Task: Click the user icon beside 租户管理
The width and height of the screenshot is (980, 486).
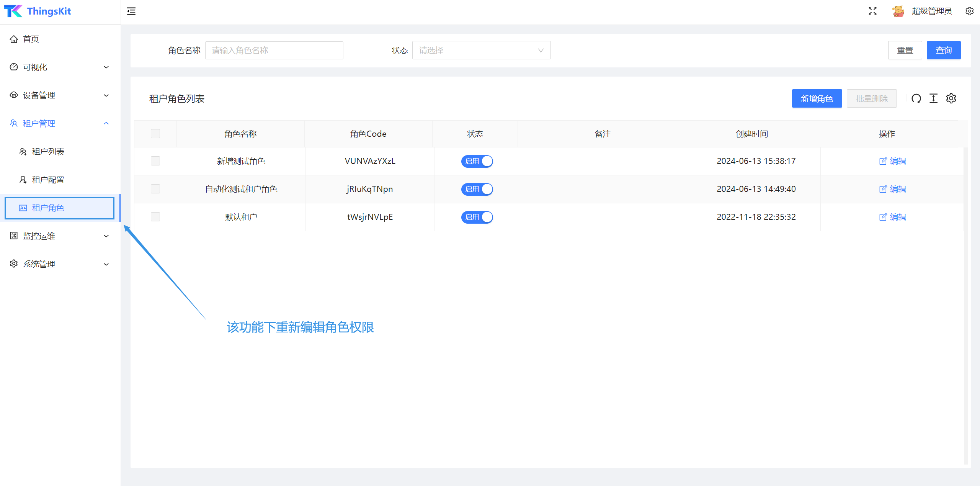Action: (x=14, y=123)
